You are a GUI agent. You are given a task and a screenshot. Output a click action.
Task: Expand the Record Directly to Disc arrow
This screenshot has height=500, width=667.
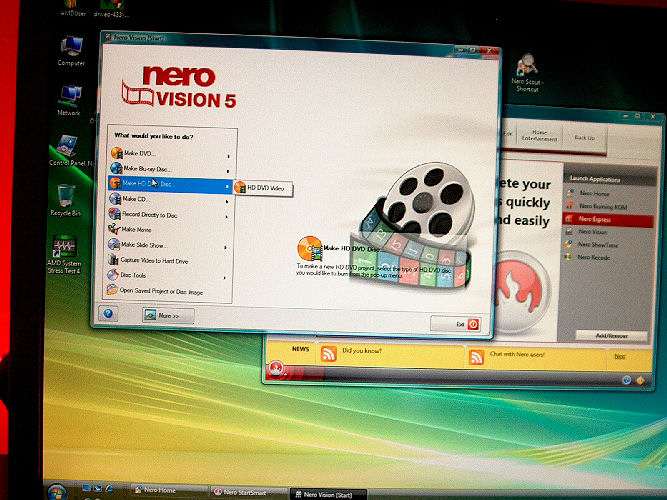(x=226, y=217)
